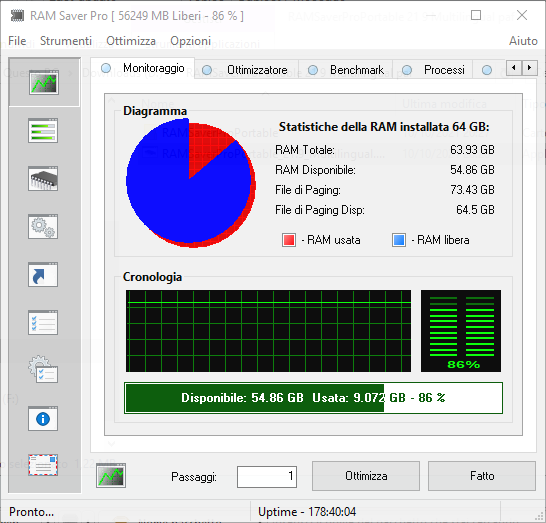Click the gears settings sidebar icon
Image resolution: width=546 pixels, height=523 pixels.
click(43, 227)
